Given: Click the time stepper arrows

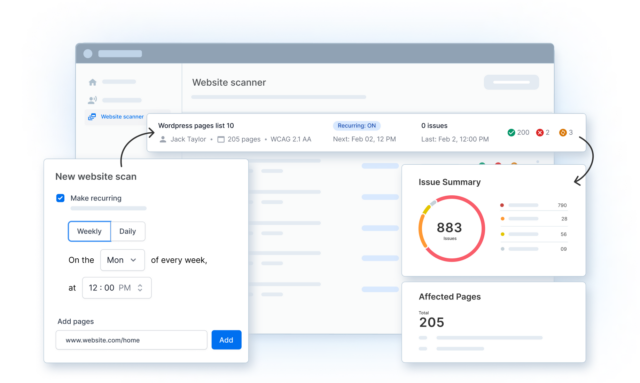Looking at the screenshot, I should click(x=140, y=288).
